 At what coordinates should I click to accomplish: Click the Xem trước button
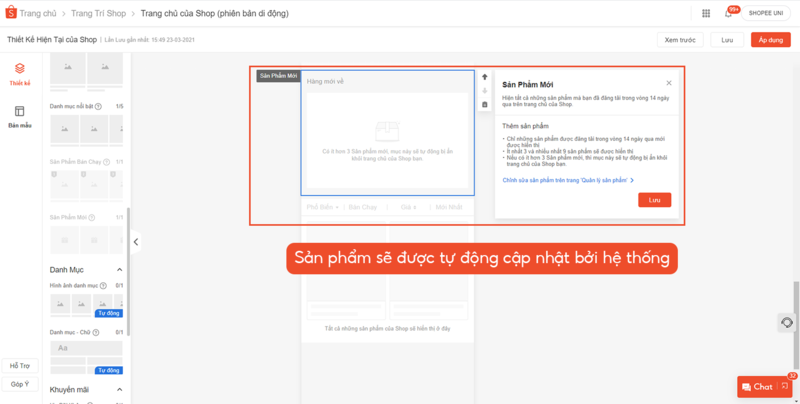(x=679, y=40)
